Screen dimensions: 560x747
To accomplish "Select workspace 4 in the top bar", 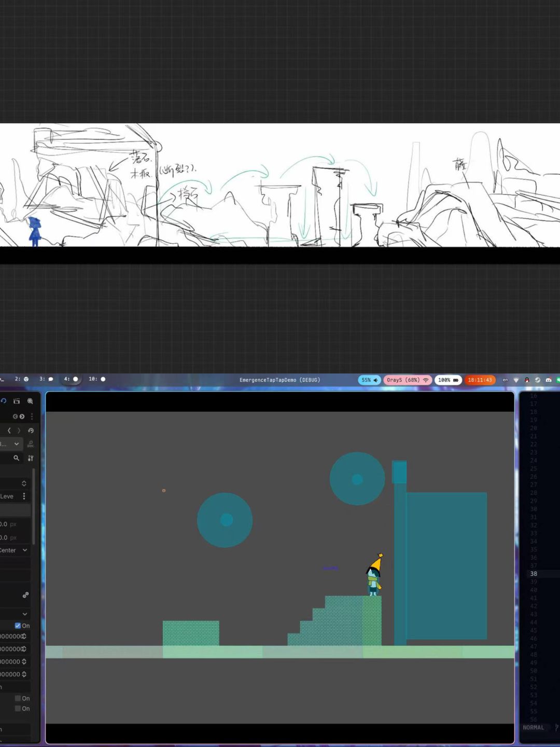I will pyautogui.click(x=71, y=379).
